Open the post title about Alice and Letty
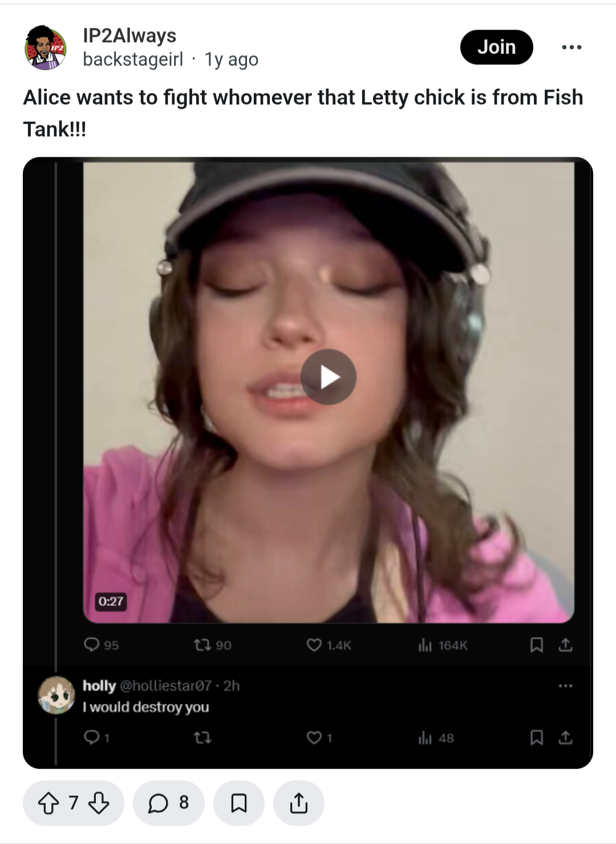Viewport: 616px width, 844px height. 303,113
